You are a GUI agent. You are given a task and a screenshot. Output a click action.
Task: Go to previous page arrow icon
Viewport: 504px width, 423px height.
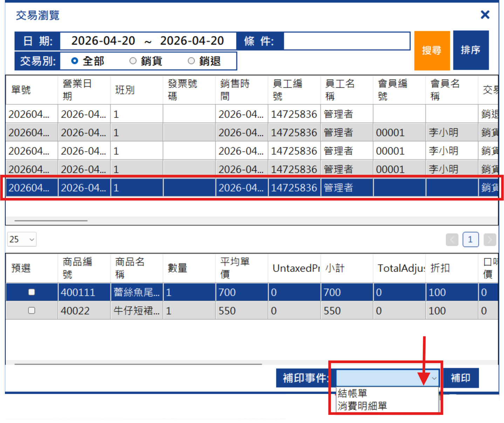pyautogui.click(x=452, y=240)
